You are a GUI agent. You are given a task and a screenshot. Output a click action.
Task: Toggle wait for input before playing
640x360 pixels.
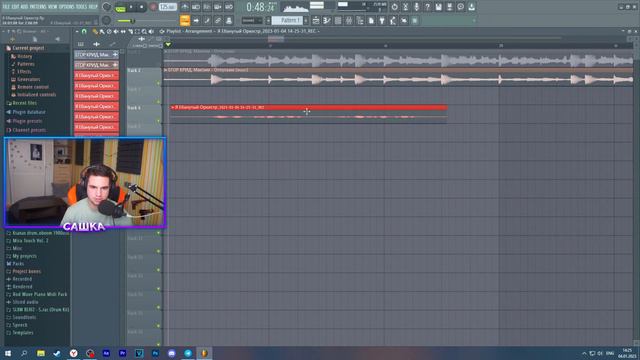click(196, 7)
